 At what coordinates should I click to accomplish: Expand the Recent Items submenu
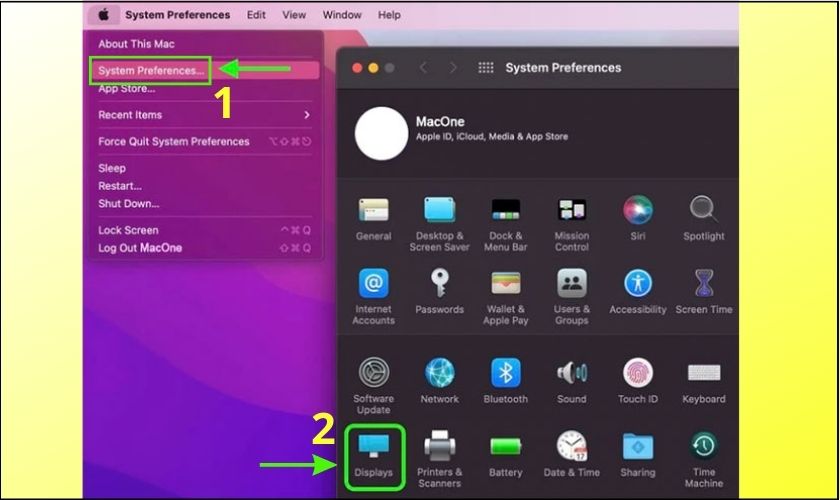pos(204,115)
